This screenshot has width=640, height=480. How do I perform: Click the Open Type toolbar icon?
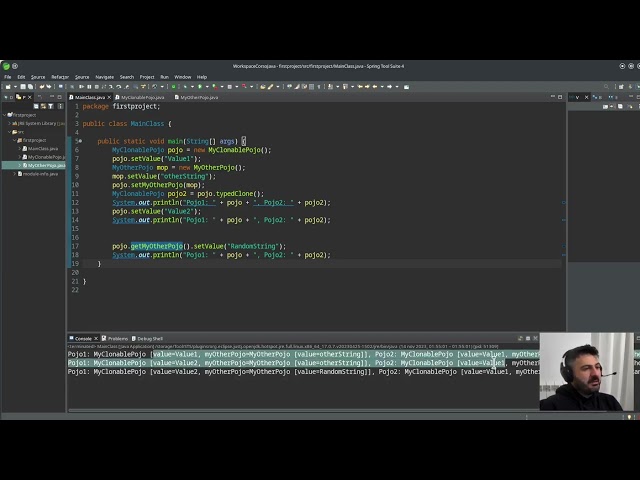coord(262,87)
